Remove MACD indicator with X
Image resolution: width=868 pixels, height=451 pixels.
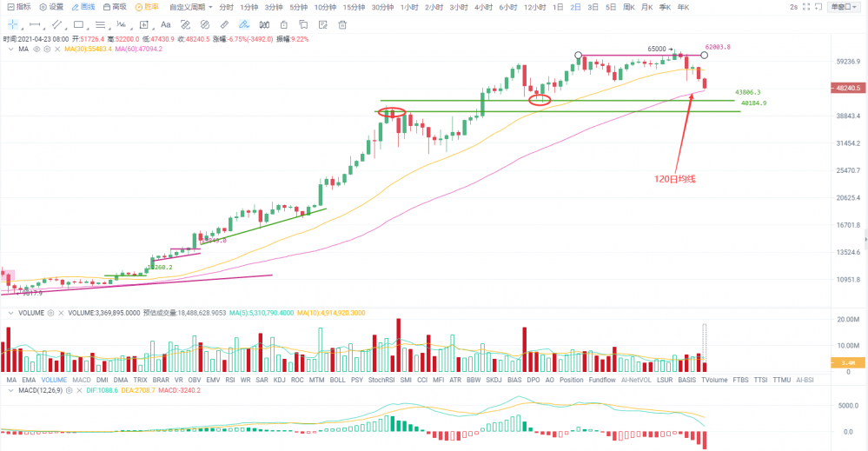pos(79,391)
